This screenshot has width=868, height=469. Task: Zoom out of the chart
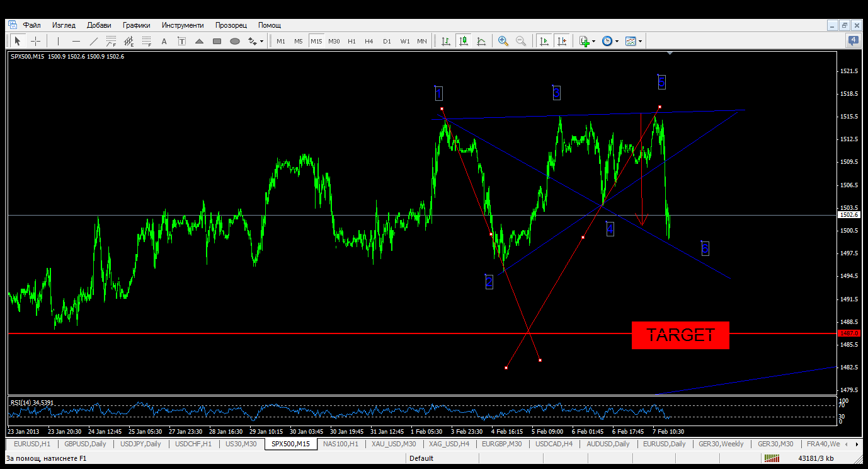[521, 41]
